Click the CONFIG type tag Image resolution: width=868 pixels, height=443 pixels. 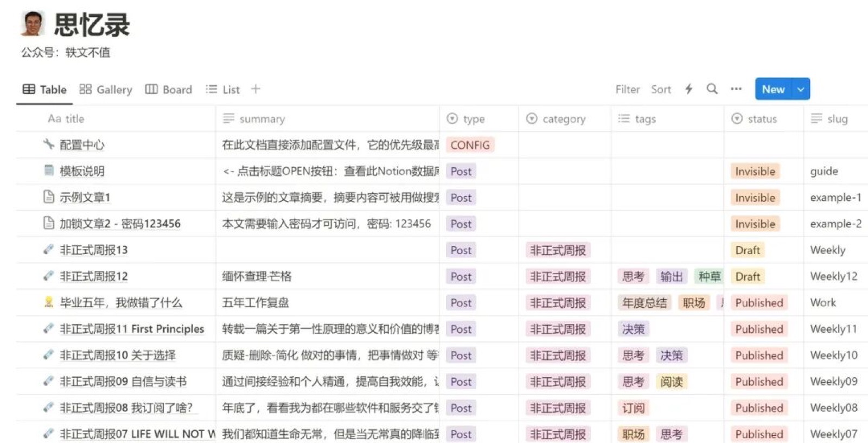tap(470, 145)
